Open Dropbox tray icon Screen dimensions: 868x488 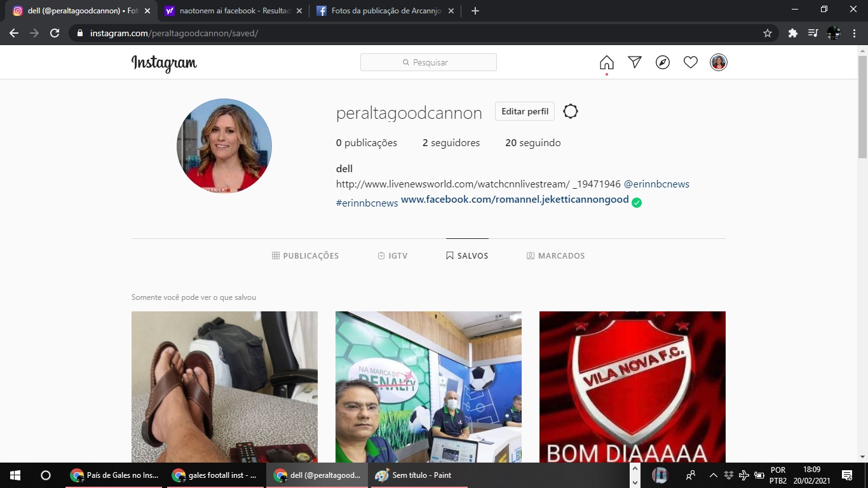point(728,475)
